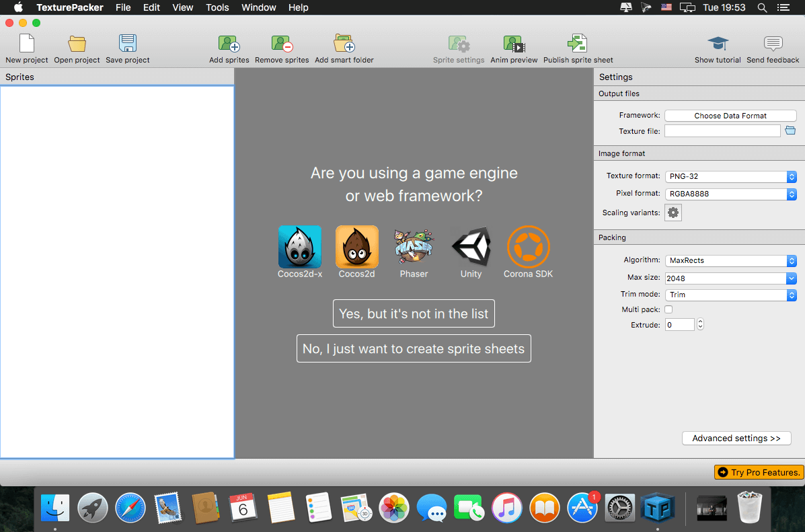Click inside the empty Sprites list panel
Screen dimensions: 805x532
pos(117,272)
